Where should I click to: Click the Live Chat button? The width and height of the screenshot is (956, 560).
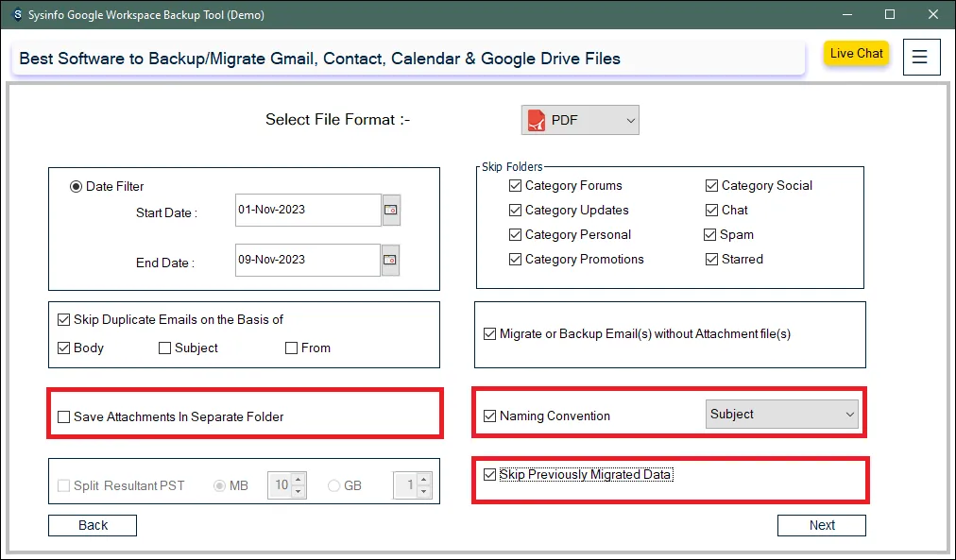pos(856,54)
